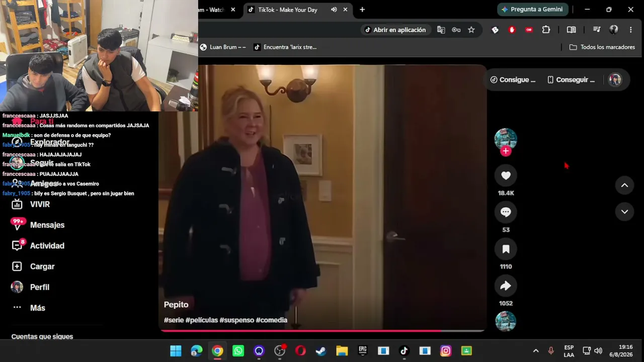
Task: Click the Pepito username on the video
Action: point(176,305)
